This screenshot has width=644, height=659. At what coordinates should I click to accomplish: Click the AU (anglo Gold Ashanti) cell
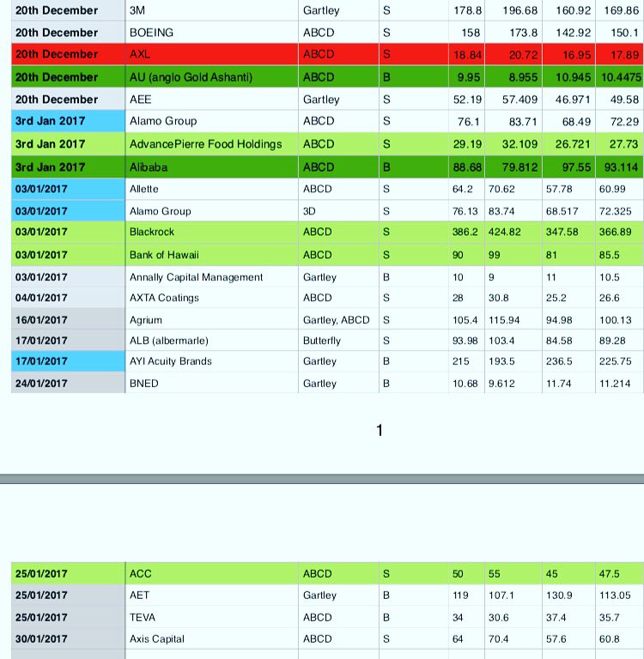click(x=211, y=77)
